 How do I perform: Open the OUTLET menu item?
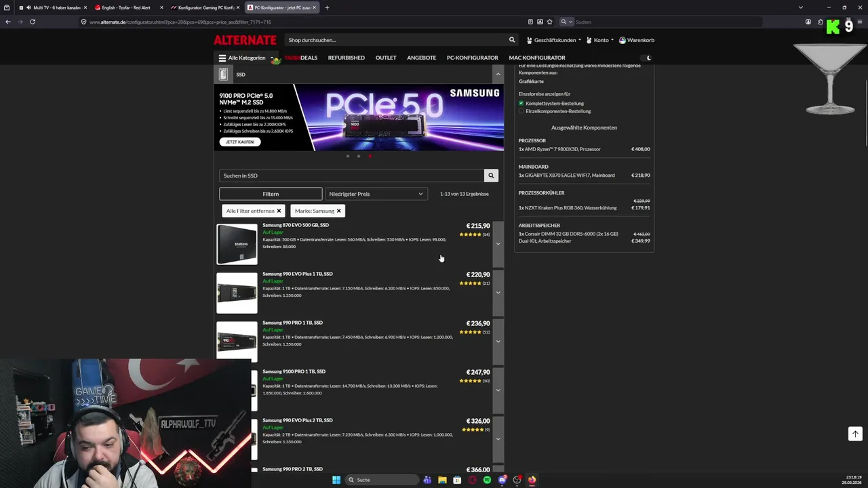386,58
